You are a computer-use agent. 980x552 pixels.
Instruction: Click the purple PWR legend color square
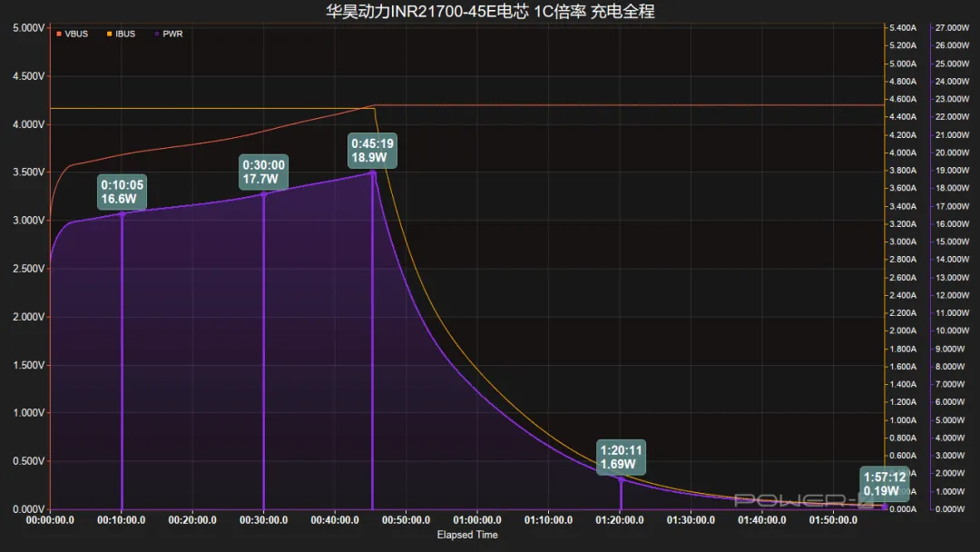[x=157, y=34]
